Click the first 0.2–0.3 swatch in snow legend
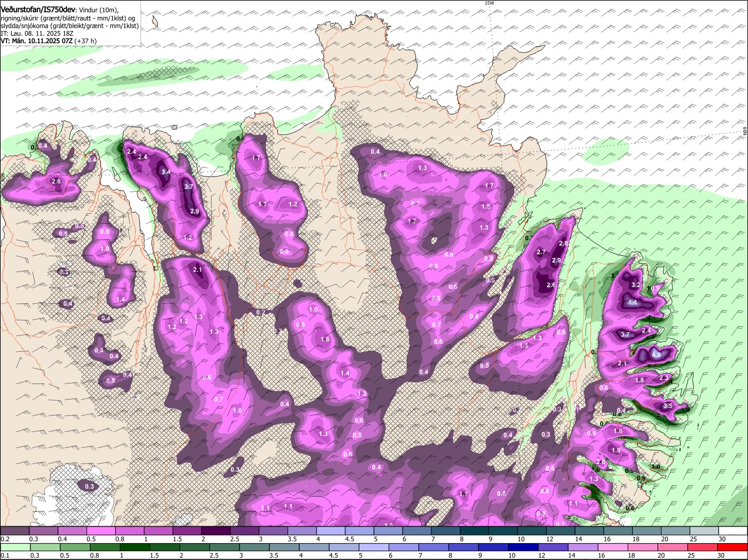 (15, 530)
